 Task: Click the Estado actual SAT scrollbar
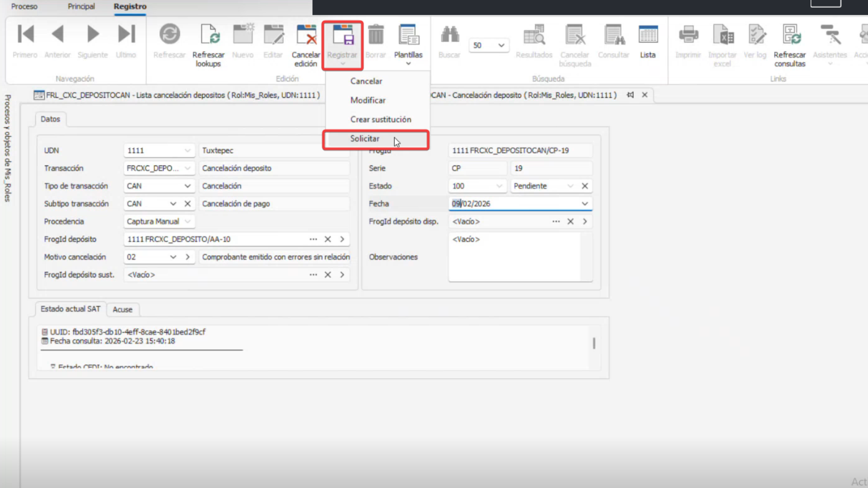click(x=594, y=343)
